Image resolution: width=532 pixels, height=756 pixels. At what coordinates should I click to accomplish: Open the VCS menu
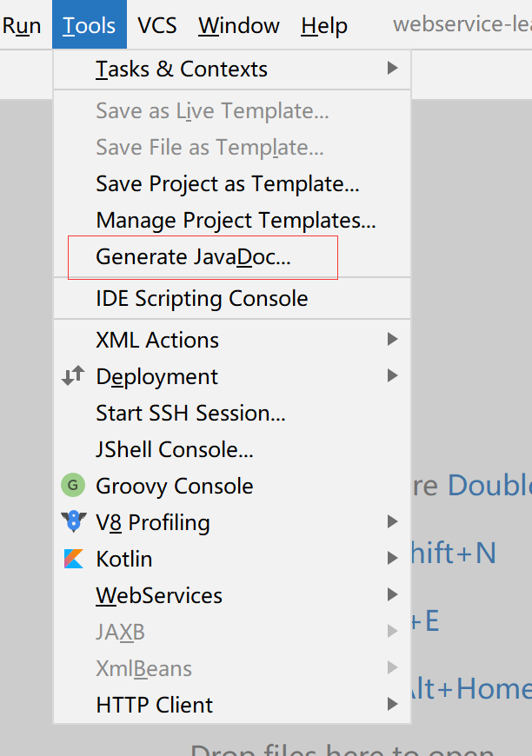click(x=157, y=26)
